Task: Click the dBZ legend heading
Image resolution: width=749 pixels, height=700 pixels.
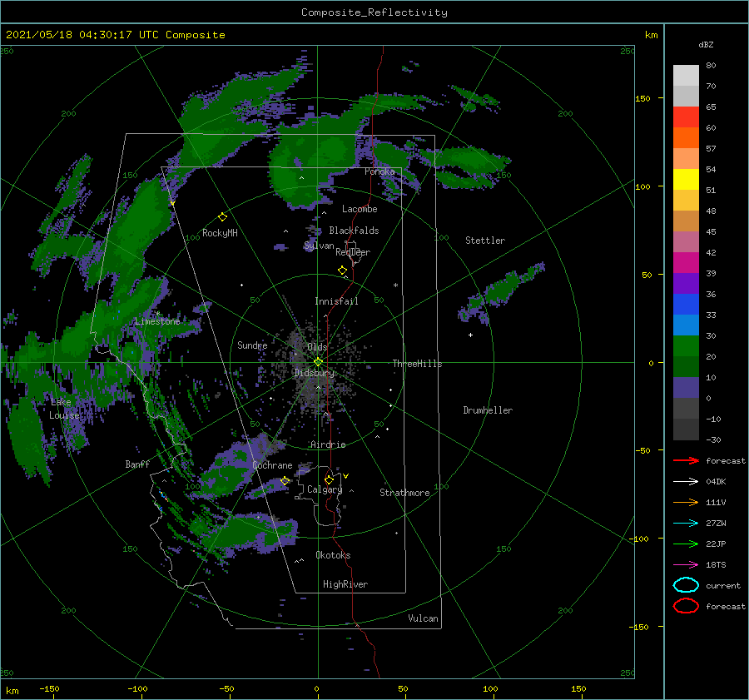Action: click(706, 44)
